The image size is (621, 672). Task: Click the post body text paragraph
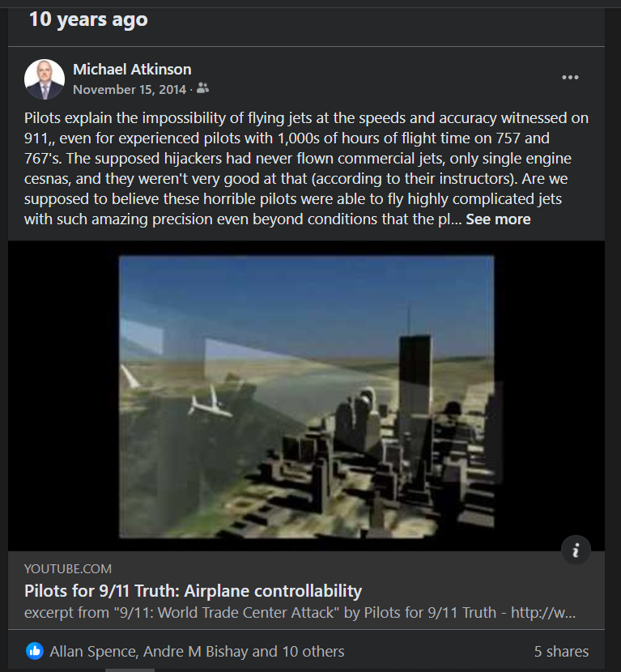(x=306, y=168)
